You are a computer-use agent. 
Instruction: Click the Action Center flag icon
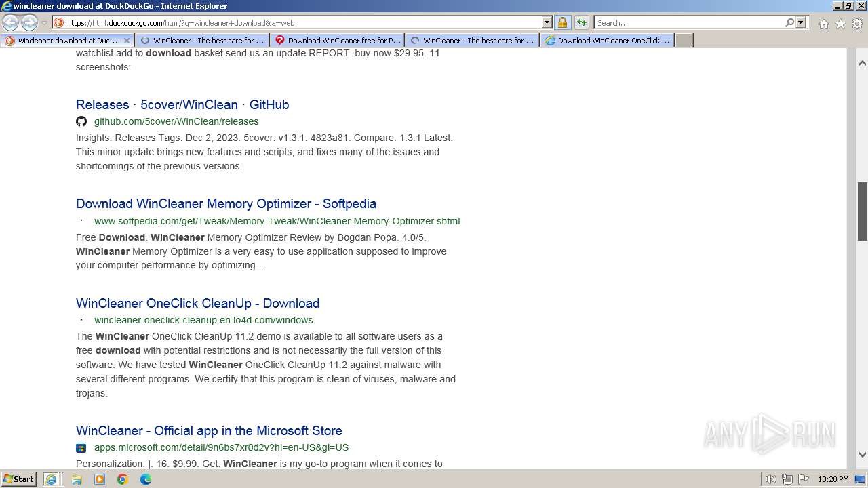804,479
